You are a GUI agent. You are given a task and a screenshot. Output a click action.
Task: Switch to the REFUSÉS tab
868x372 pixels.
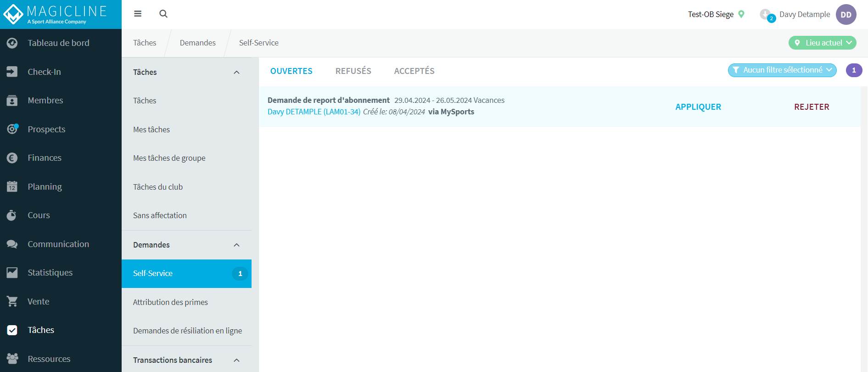(x=353, y=71)
